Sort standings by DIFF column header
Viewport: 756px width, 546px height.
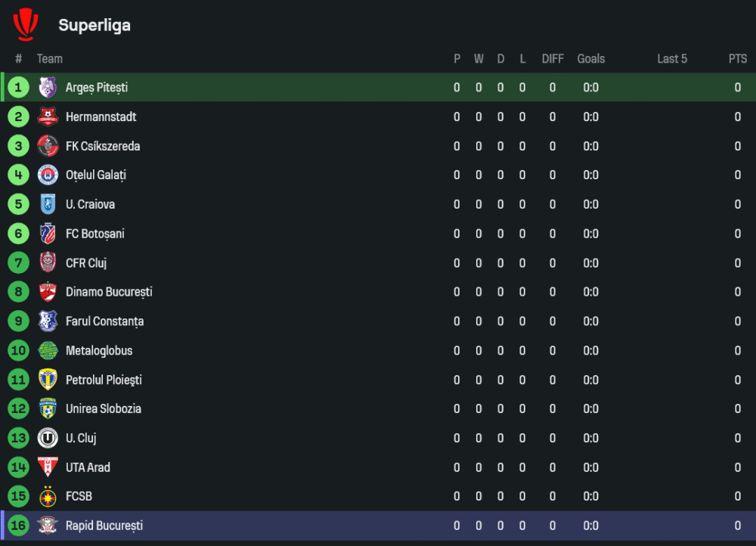553,59
